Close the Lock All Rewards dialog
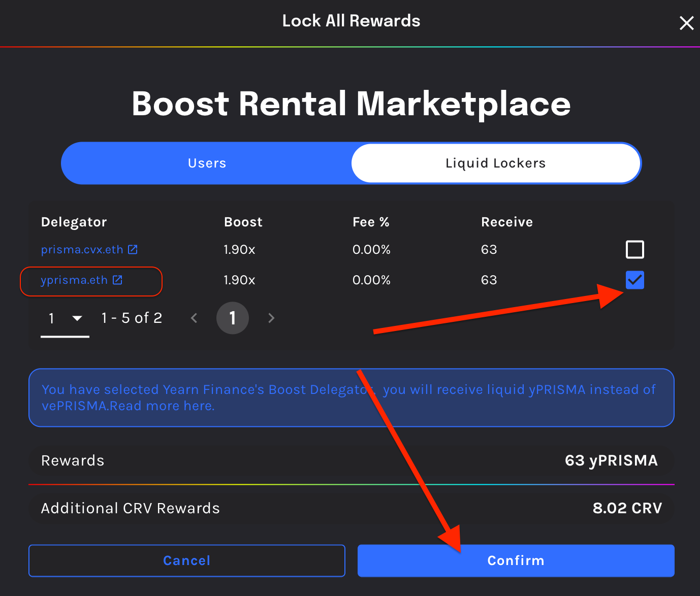700x596 pixels. 686,23
